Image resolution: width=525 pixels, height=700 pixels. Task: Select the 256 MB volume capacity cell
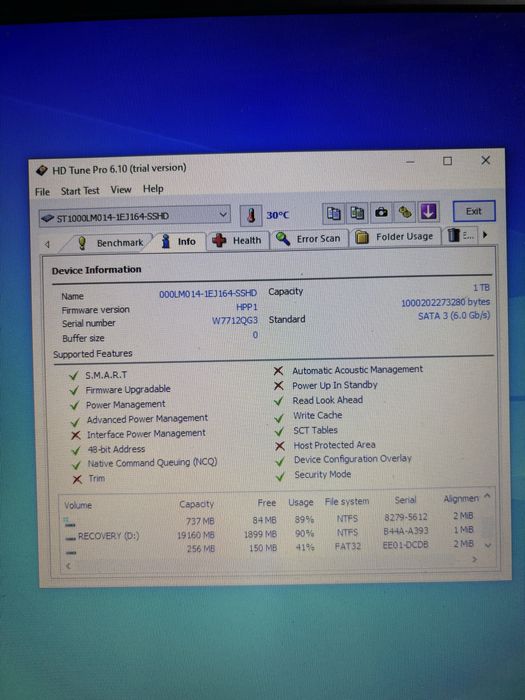coord(201,549)
